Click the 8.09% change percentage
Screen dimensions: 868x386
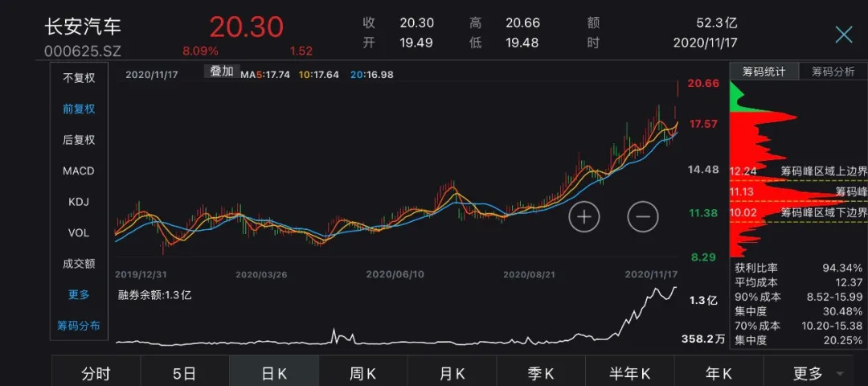pyautogui.click(x=200, y=51)
